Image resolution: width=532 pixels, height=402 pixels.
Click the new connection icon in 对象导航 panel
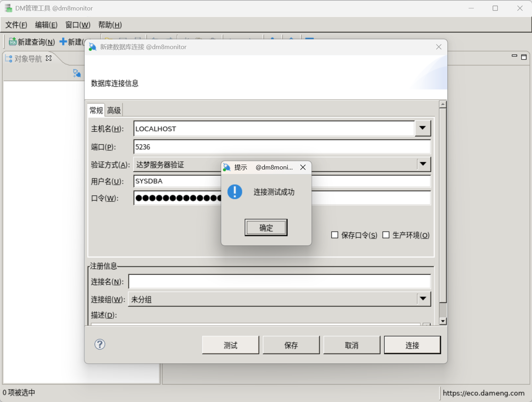(x=77, y=73)
